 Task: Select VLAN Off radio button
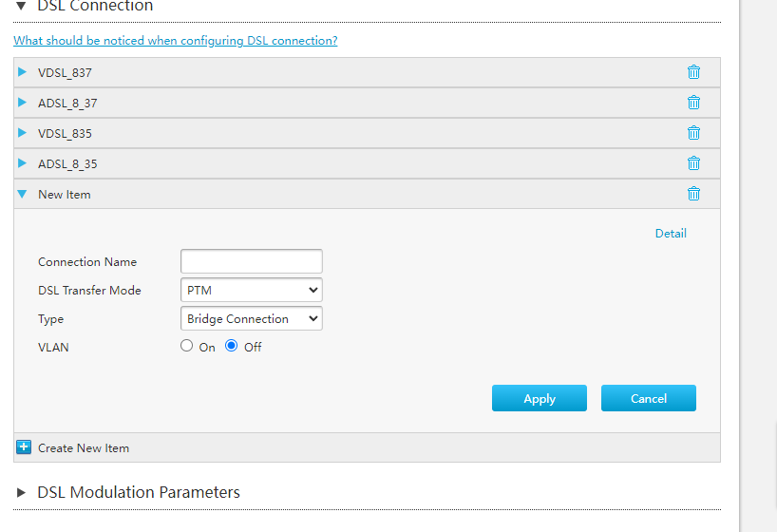tap(231, 346)
